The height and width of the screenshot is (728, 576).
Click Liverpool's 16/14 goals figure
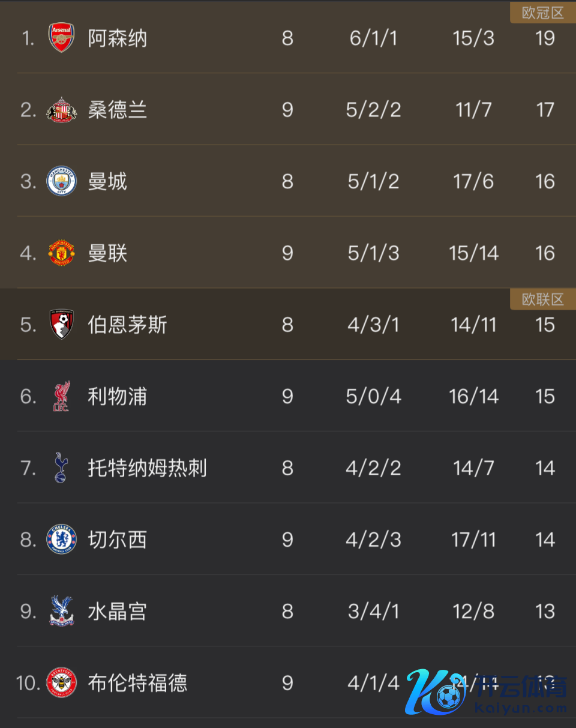pyautogui.click(x=473, y=396)
